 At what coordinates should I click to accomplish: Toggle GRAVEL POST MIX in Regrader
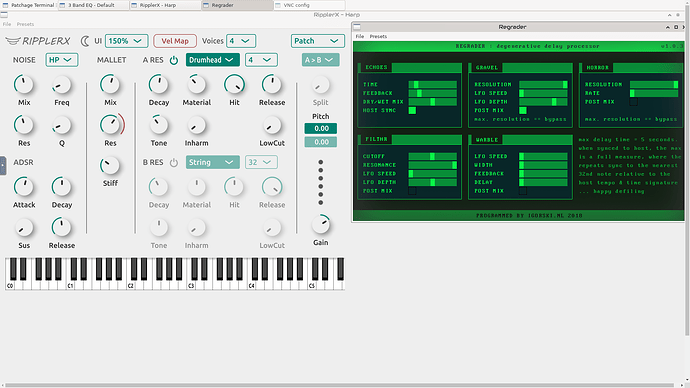click(x=523, y=110)
